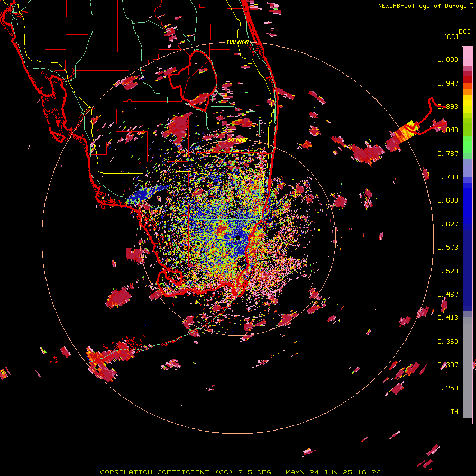Click the 0.947 legend value

[x=448, y=83]
